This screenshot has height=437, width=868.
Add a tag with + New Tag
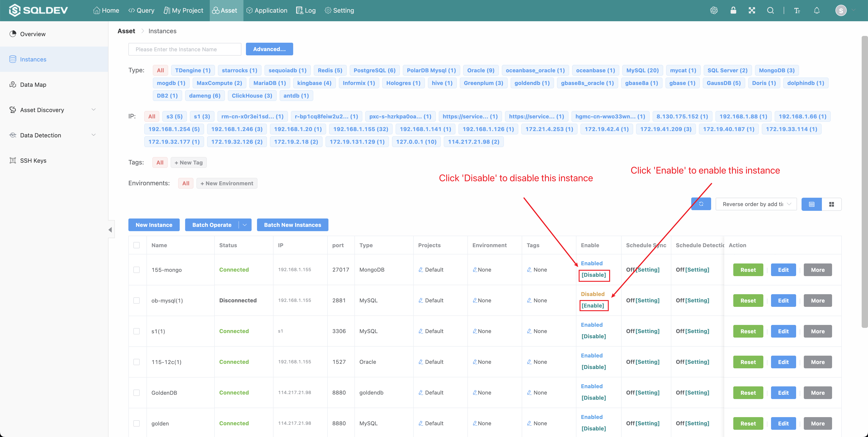click(188, 162)
